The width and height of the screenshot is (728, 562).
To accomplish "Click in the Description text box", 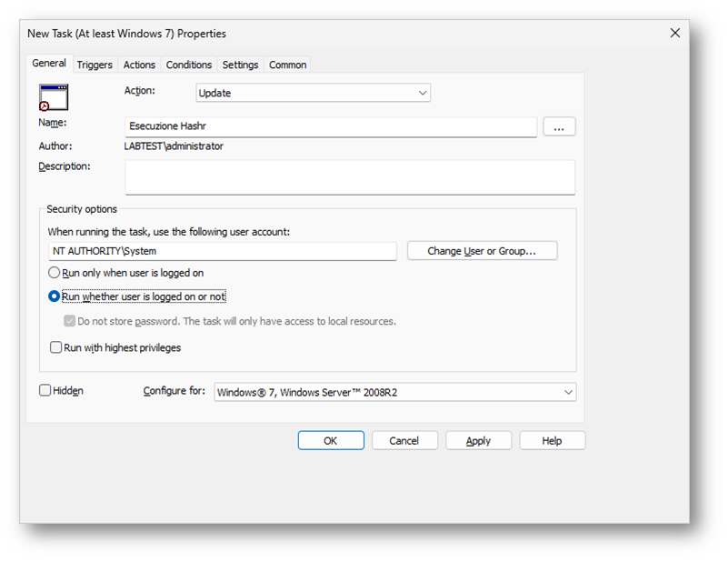I will pyautogui.click(x=350, y=177).
